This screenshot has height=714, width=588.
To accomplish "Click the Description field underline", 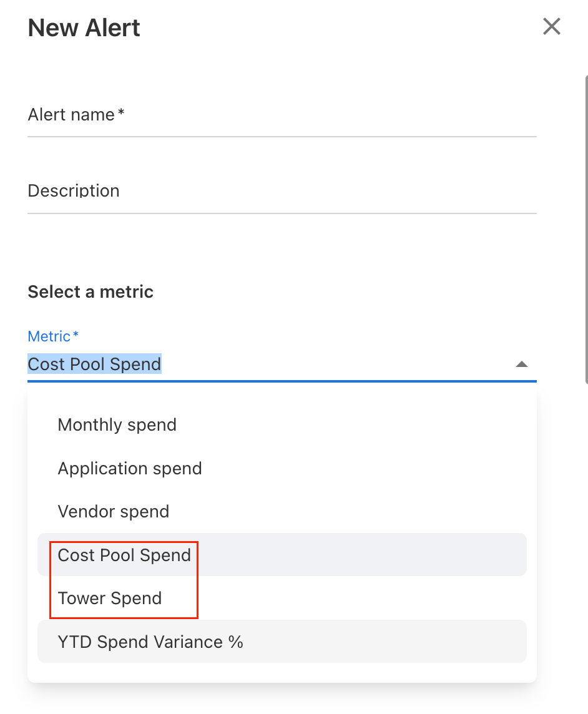I will pos(281,214).
